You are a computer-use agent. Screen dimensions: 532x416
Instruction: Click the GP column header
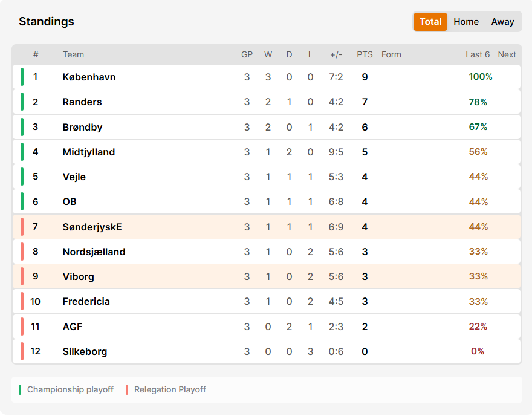(247, 54)
